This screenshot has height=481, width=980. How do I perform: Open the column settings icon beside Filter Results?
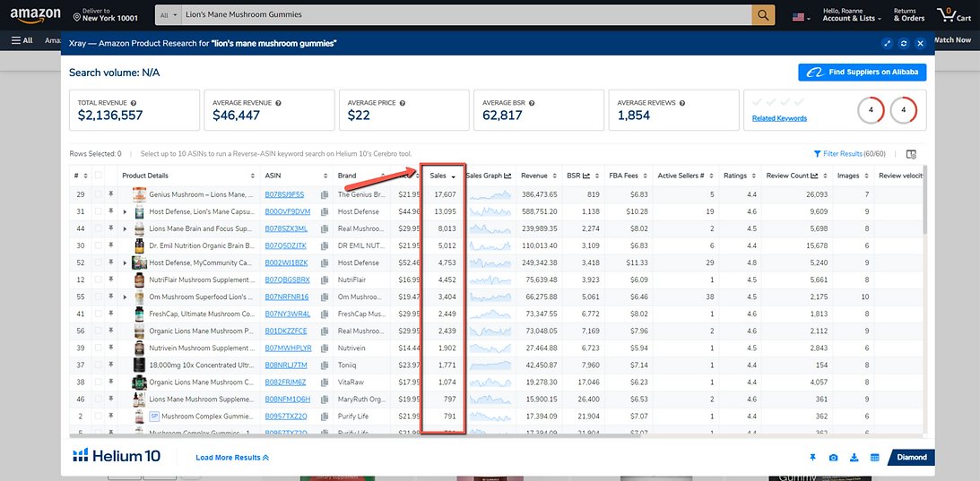pyautogui.click(x=911, y=154)
